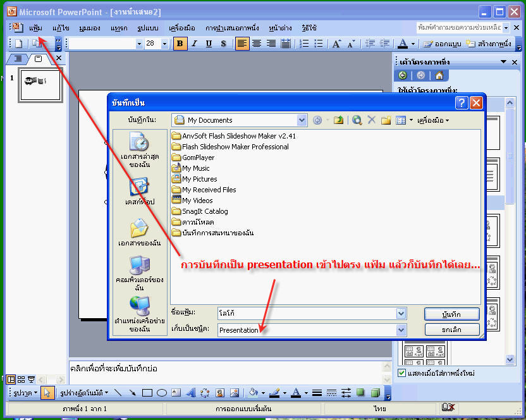Click the task pane Home icon
Viewport: 526px width, 420px height.
(x=439, y=75)
